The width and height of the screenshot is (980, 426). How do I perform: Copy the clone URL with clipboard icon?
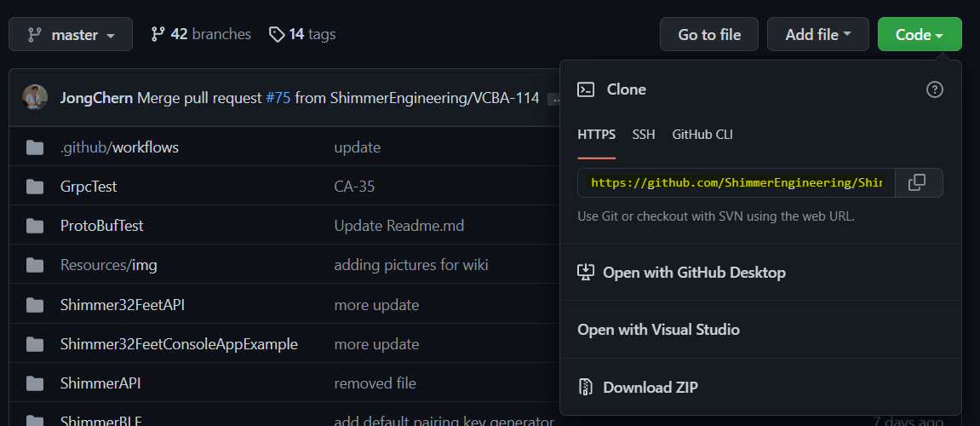pyautogui.click(x=917, y=182)
